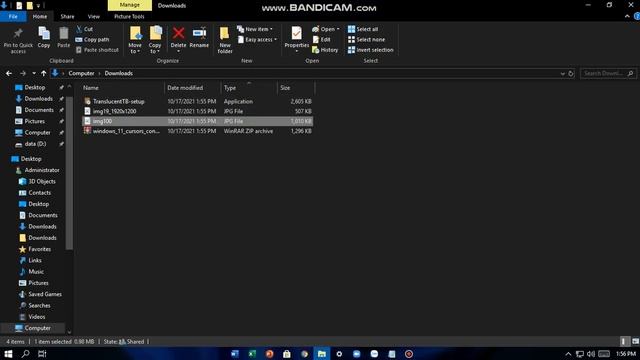Go up one folder level

[43, 73]
